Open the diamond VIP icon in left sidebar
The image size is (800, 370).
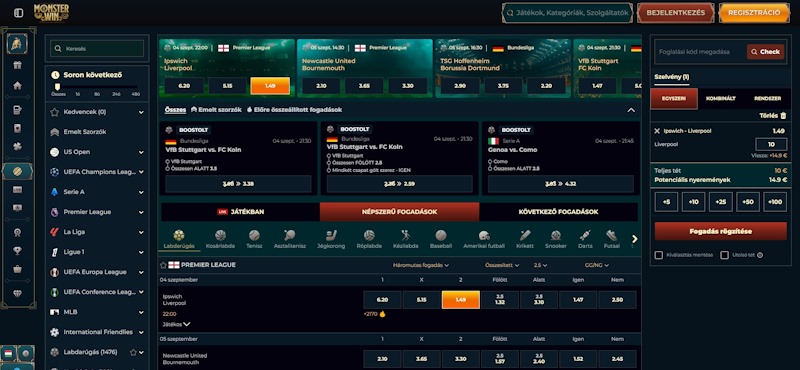point(17,294)
